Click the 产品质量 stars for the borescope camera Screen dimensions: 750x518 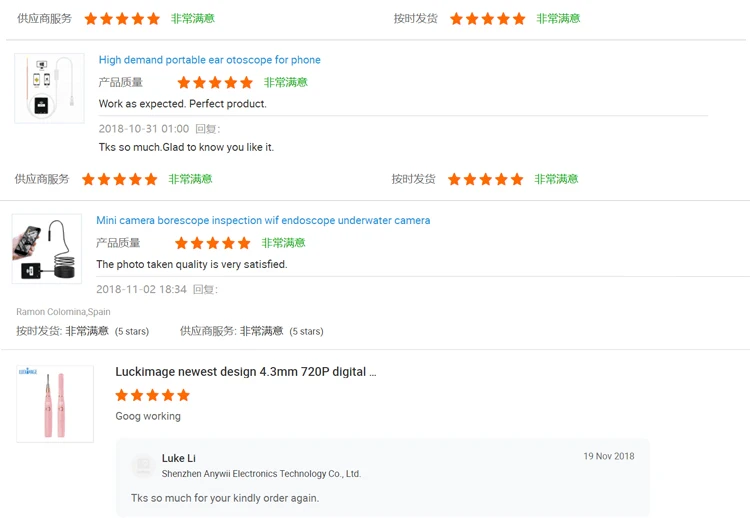212,243
